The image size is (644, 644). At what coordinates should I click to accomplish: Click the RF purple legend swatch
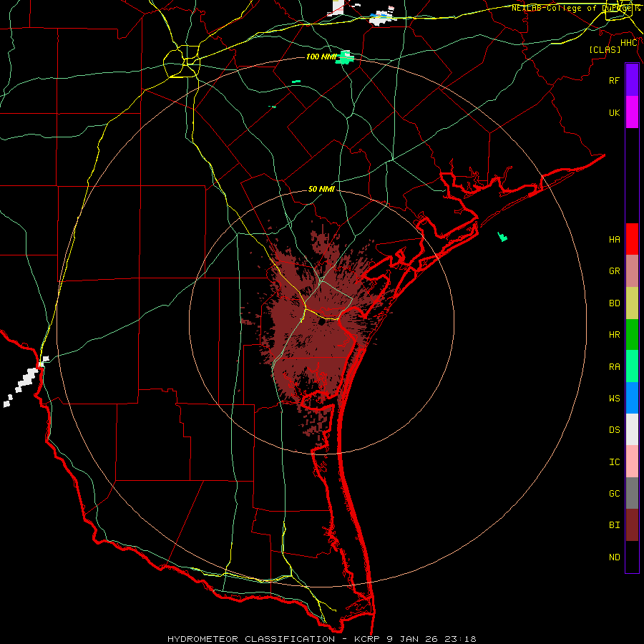pyautogui.click(x=632, y=80)
